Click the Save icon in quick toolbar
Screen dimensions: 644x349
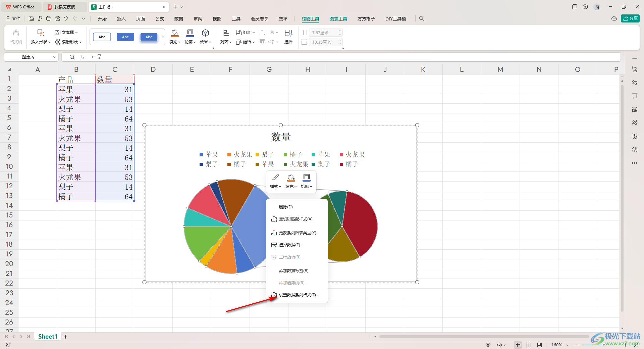click(31, 19)
